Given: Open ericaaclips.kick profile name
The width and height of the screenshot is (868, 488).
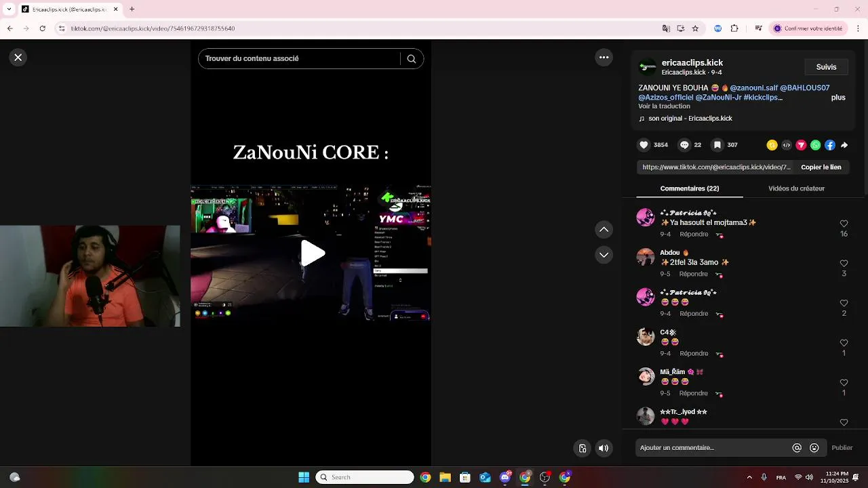Looking at the screenshot, I should [692, 62].
